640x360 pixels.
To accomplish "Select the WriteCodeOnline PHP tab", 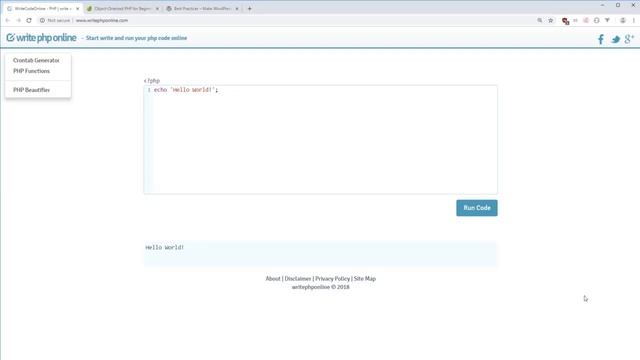I will 42,9.
